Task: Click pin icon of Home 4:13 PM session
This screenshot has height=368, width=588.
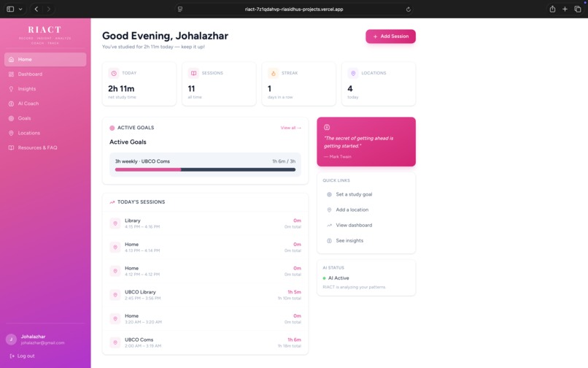Action: (115, 247)
